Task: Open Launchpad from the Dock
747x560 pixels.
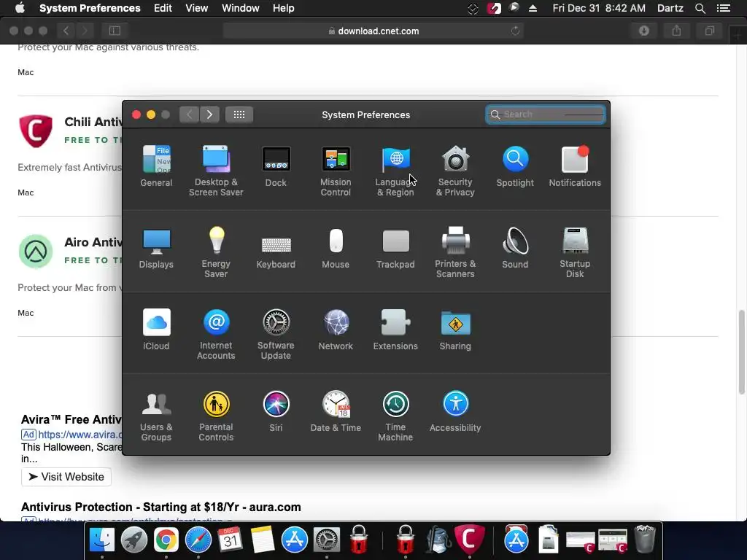Action: click(x=134, y=540)
